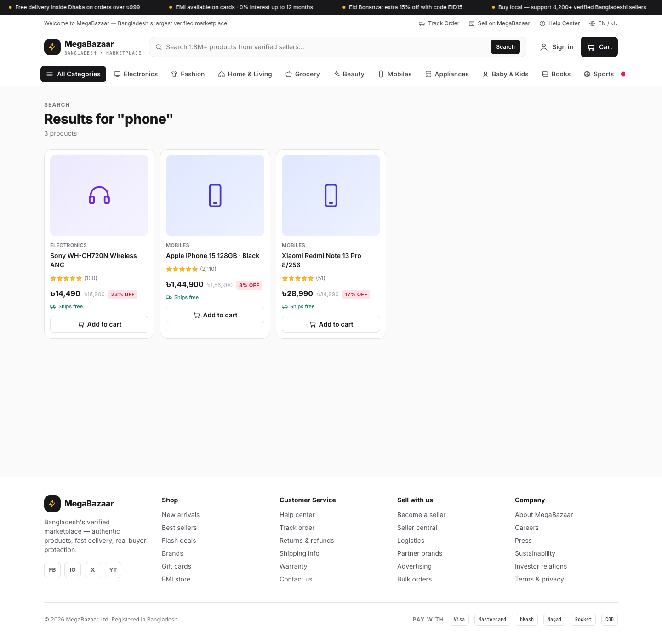Open Help Center in top bar
Viewport: 662px width, 644px height.
click(x=560, y=23)
